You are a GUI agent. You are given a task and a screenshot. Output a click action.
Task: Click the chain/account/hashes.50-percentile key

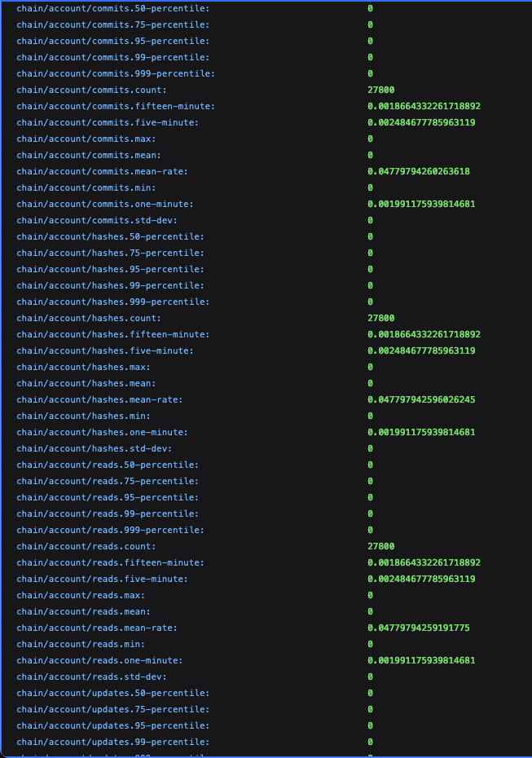[x=110, y=236]
